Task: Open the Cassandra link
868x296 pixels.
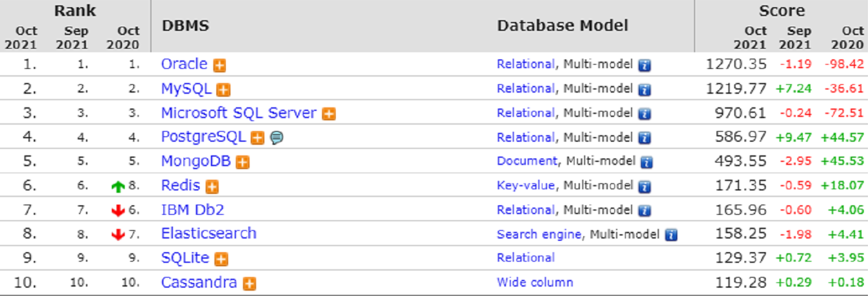Action: tap(199, 283)
